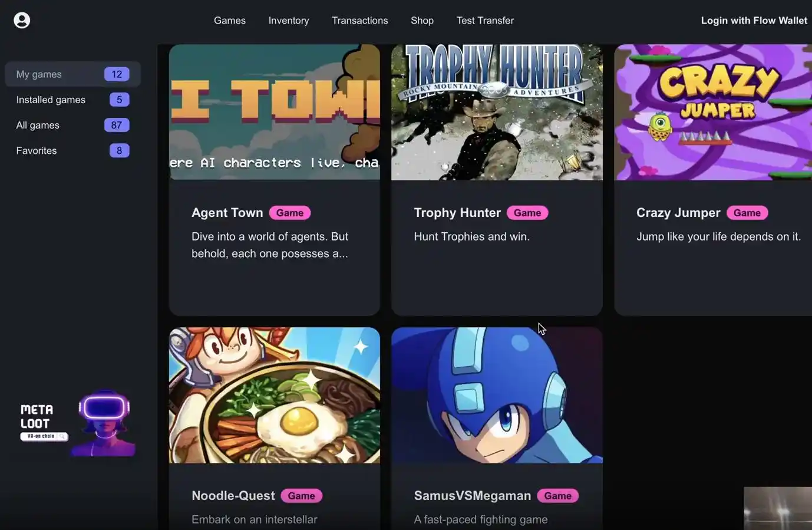Screen dimensions: 812x530
Task: Click the Game tag beside Noodle-Quest
Action: click(301, 496)
